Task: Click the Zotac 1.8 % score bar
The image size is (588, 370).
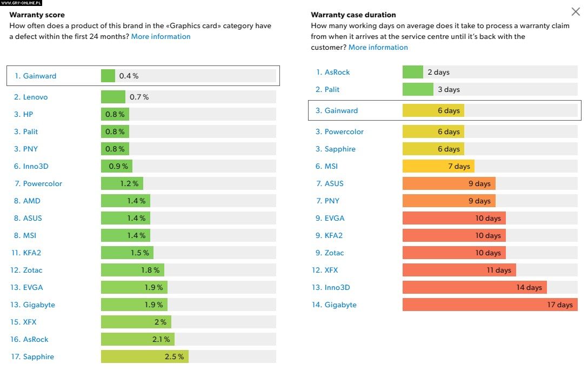Action: pyautogui.click(x=132, y=270)
